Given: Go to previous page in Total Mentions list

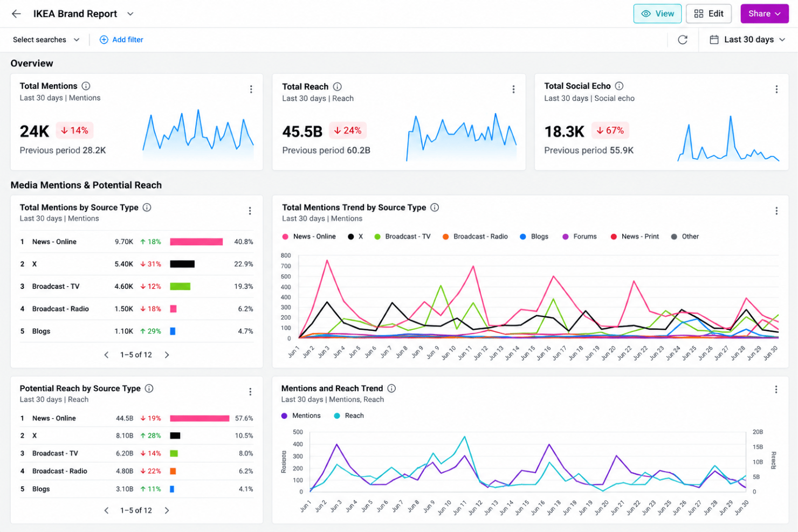Looking at the screenshot, I should (x=106, y=355).
